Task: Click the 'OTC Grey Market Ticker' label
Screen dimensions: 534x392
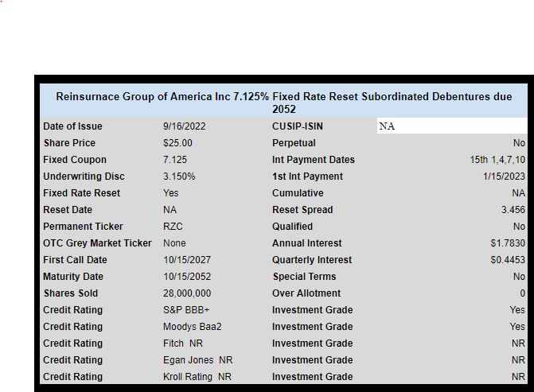Action: point(97,243)
